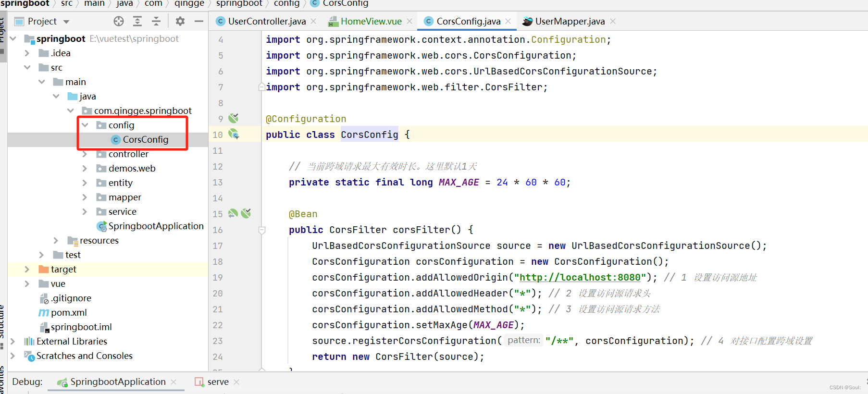Click the Select Opened File locate icon
868x394 pixels.
[x=119, y=21]
